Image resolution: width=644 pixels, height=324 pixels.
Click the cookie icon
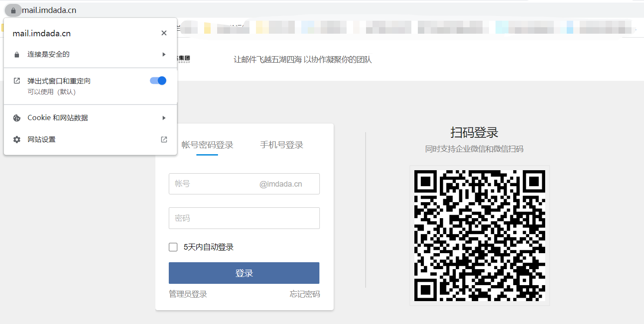(x=17, y=118)
